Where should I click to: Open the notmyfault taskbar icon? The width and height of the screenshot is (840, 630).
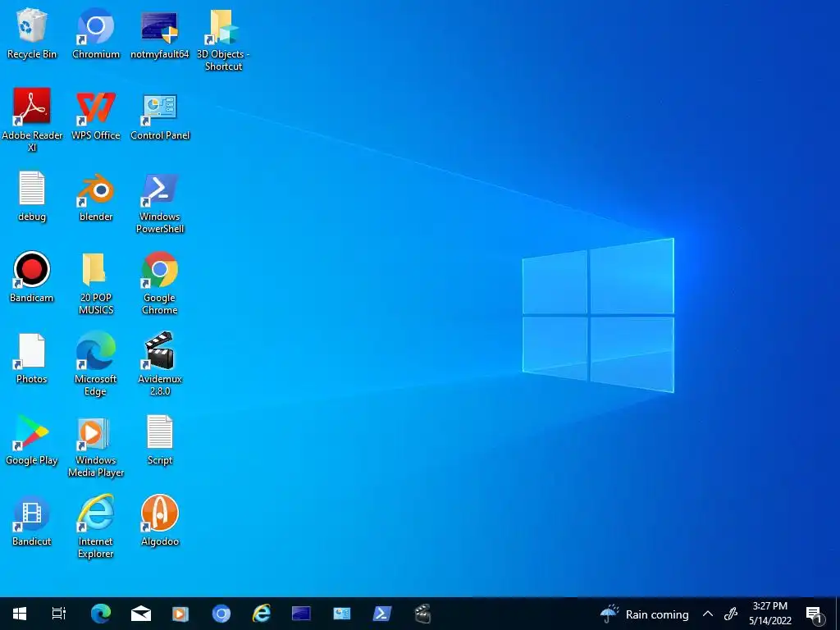click(x=301, y=614)
